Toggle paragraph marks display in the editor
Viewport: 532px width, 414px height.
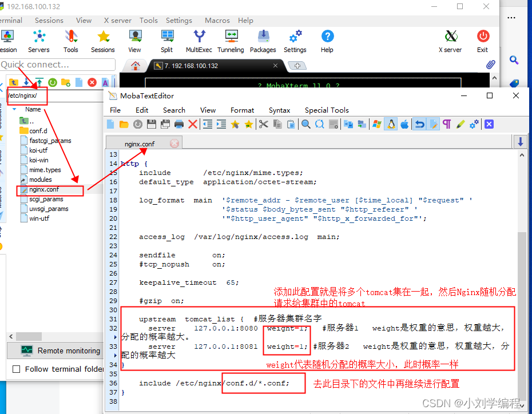[447, 124]
